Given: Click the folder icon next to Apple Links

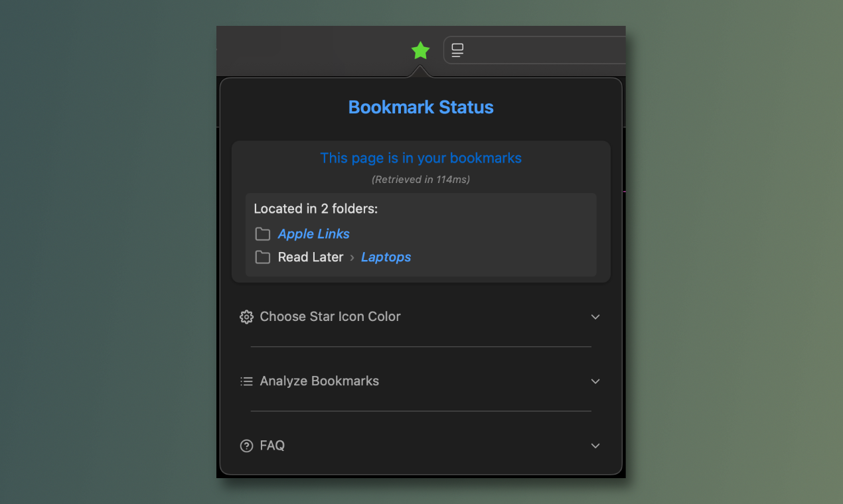Looking at the screenshot, I should coord(262,233).
